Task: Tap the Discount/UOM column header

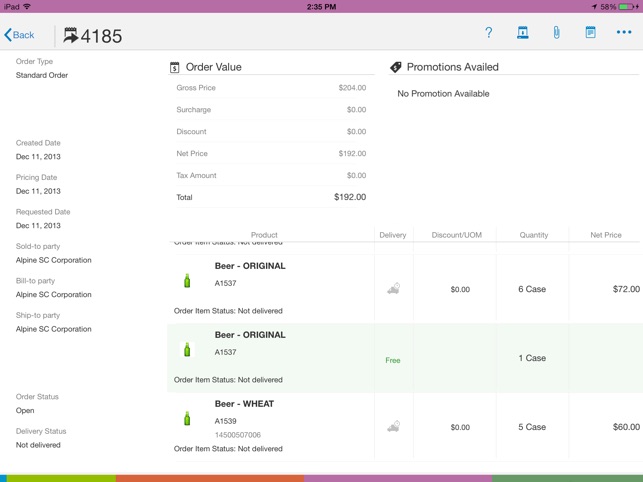Action: pos(457,235)
